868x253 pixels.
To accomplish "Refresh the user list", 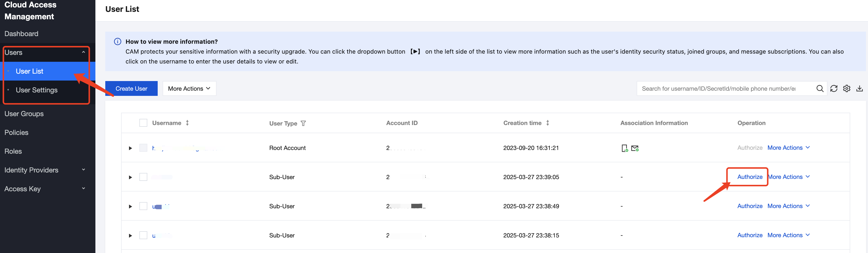I will (x=834, y=89).
